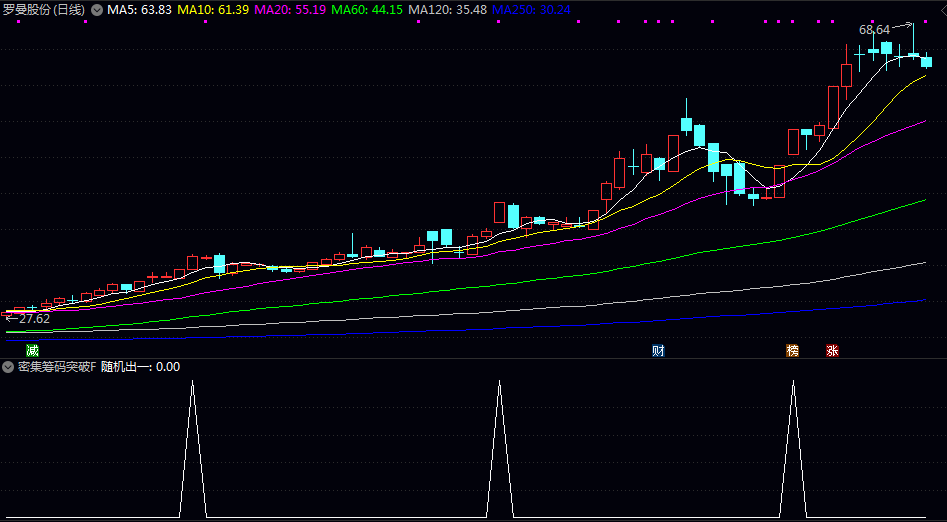Click the MA120: 35.48 label

[x=448, y=10]
